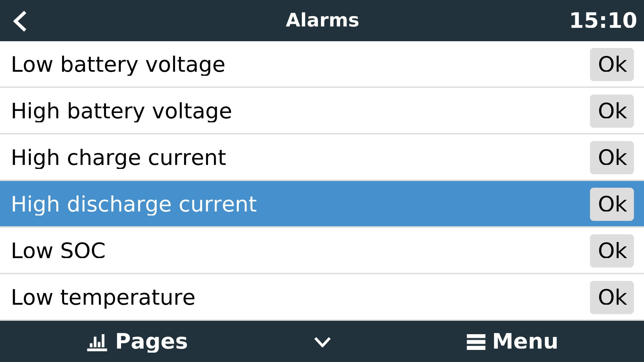Open the Pages view
Screen dimensions: 644x362
tap(151, 342)
